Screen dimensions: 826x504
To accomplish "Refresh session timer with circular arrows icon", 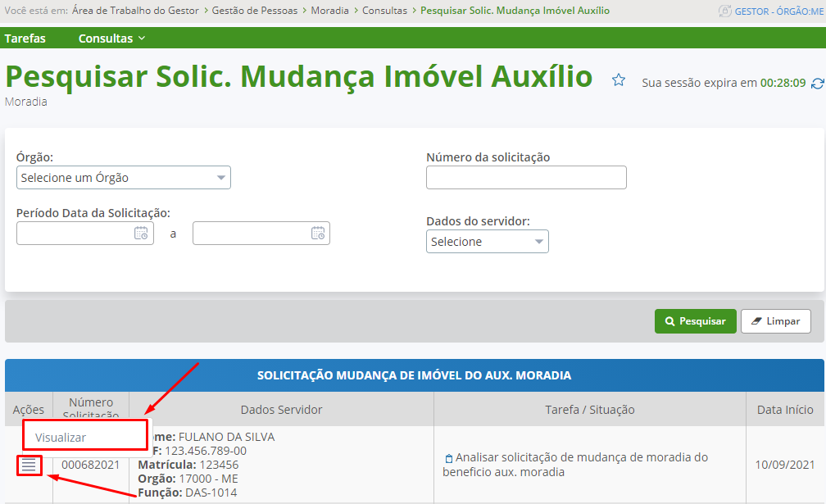I will (x=817, y=84).
